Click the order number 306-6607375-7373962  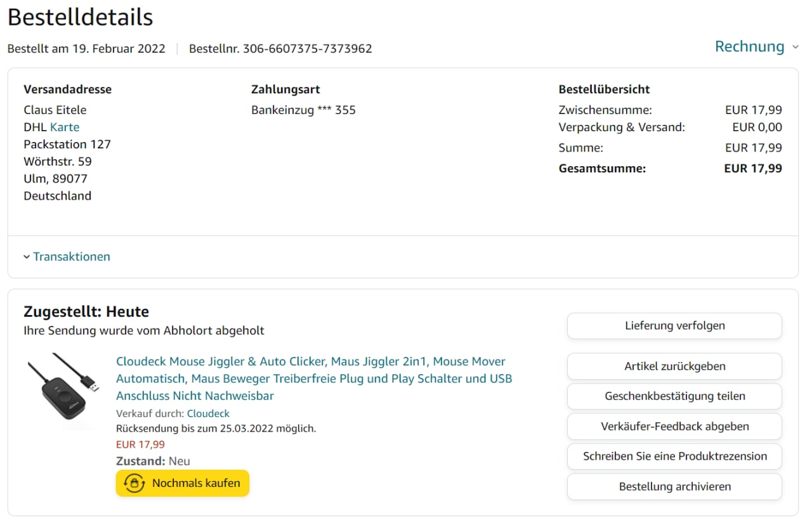click(308, 49)
